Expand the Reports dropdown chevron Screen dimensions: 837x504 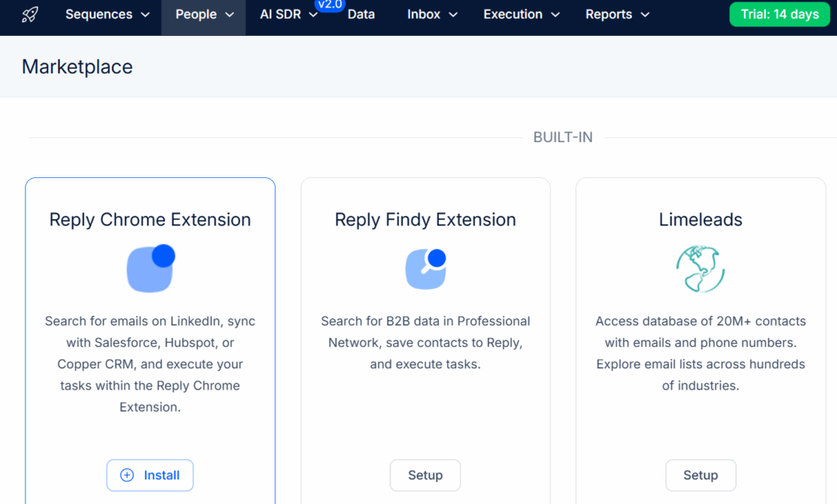point(645,15)
